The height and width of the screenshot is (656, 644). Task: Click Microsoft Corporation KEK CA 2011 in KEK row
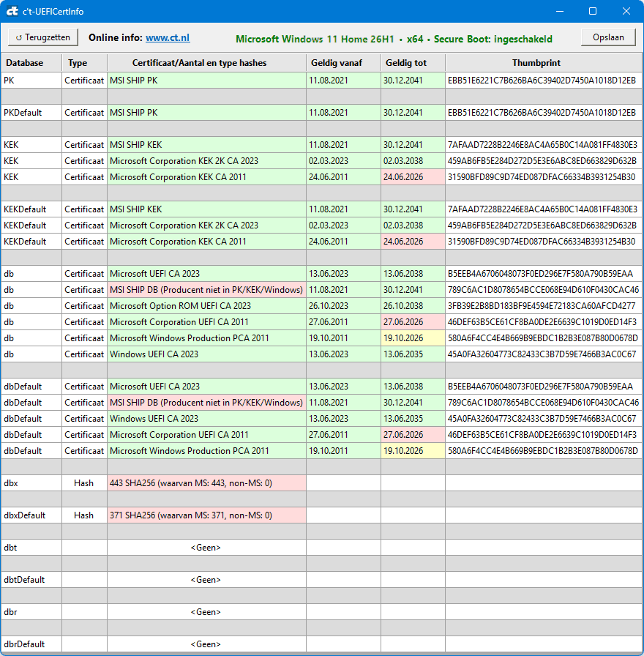pos(206,177)
